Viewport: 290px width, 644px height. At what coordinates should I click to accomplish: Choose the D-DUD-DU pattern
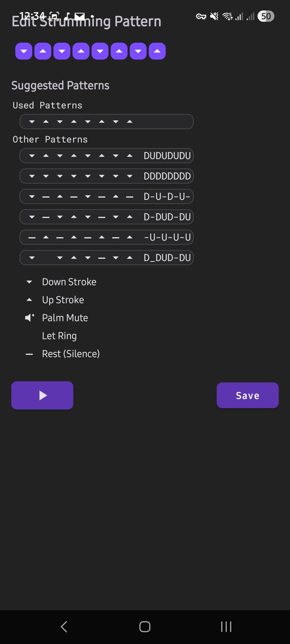point(107,217)
